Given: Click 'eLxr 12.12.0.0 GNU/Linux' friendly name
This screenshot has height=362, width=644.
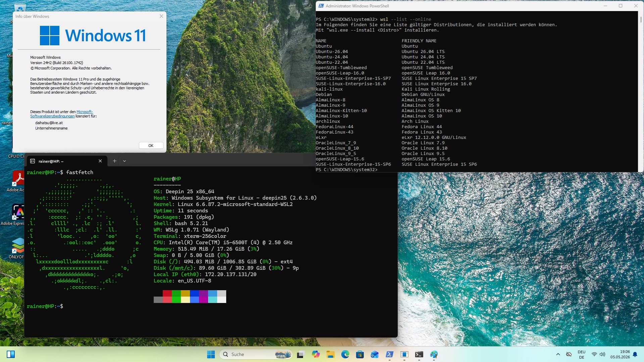Looking at the screenshot, I should 434,138.
